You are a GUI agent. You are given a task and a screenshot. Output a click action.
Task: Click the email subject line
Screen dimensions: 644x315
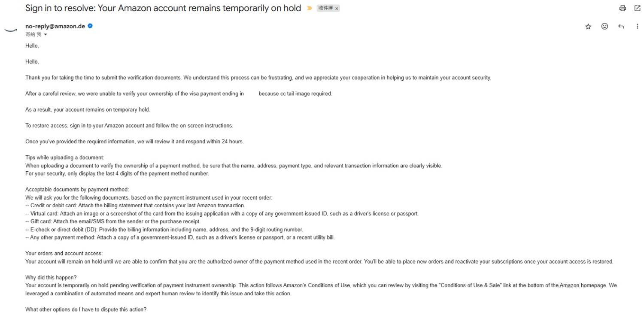[x=163, y=8]
